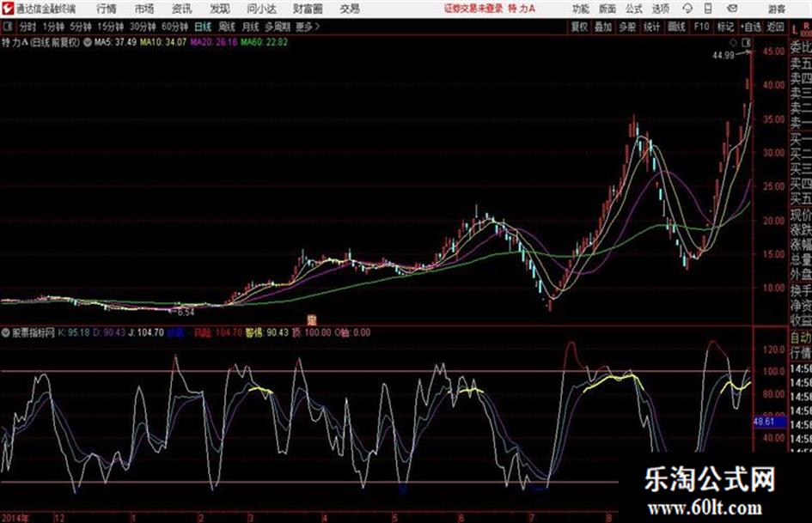Screen dimensions: 812x523
Task: Switch to 分时 chart period
Action: point(28,27)
